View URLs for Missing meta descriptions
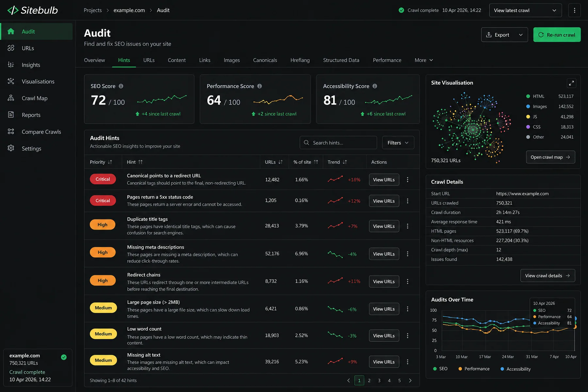This screenshot has width=588, height=392. click(384, 254)
